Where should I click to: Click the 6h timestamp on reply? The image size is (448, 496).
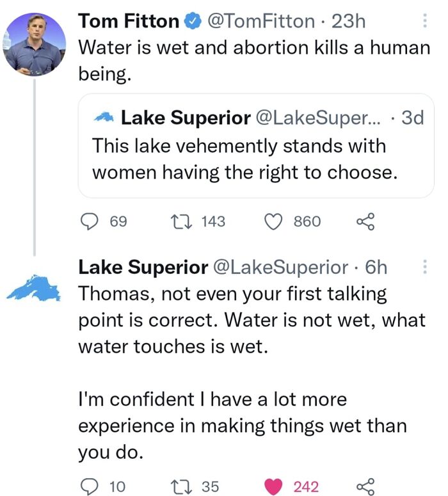(374, 268)
